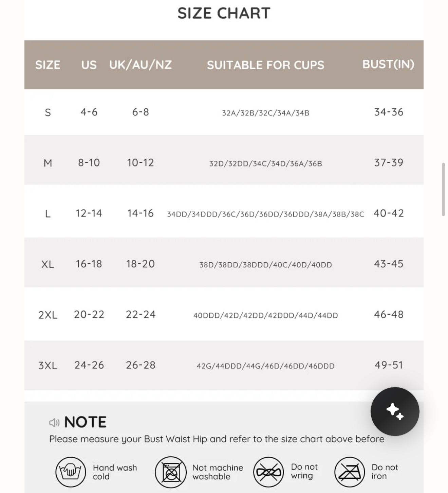Select the XL size row label
Image resolution: width=448 pixels, height=493 pixels.
point(48,264)
